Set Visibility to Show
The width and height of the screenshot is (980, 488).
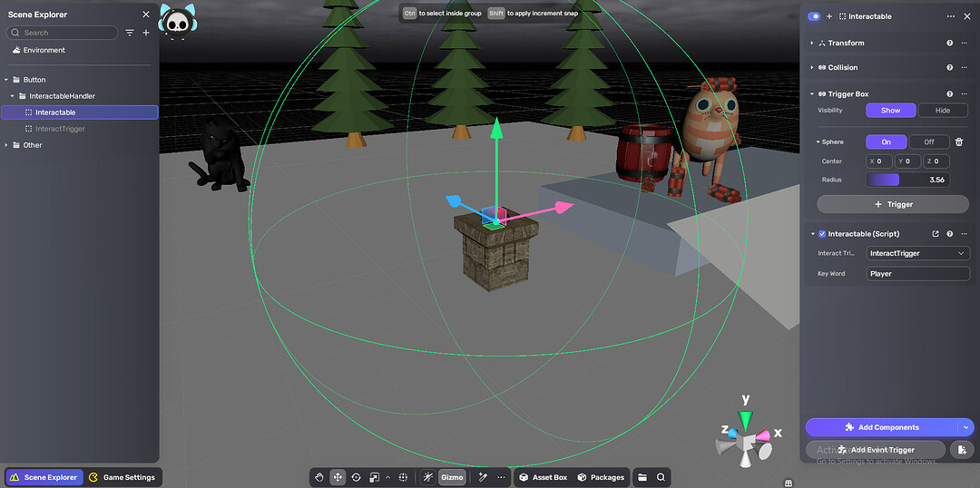click(891, 111)
